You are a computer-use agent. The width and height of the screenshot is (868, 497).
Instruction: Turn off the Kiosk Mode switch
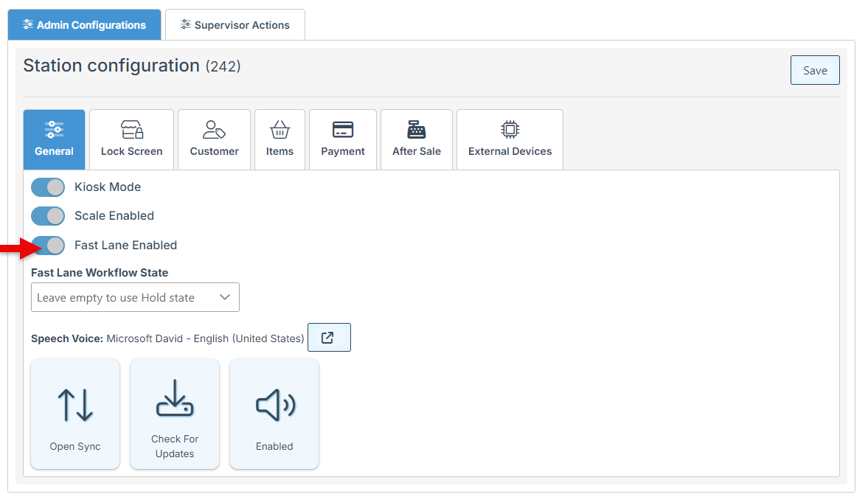(48, 187)
